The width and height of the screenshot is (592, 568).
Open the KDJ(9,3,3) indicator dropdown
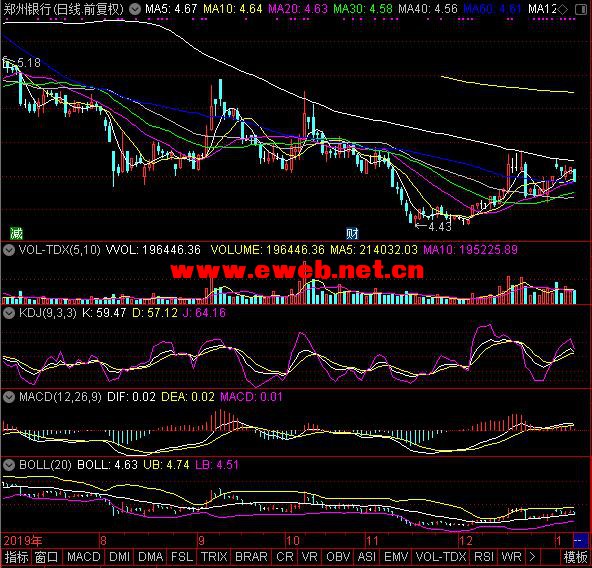[8, 313]
